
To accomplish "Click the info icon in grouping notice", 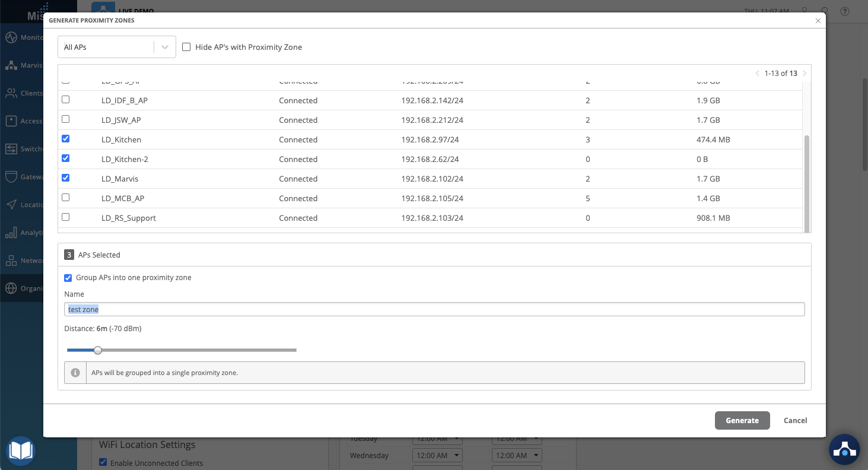I will point(75,373).
